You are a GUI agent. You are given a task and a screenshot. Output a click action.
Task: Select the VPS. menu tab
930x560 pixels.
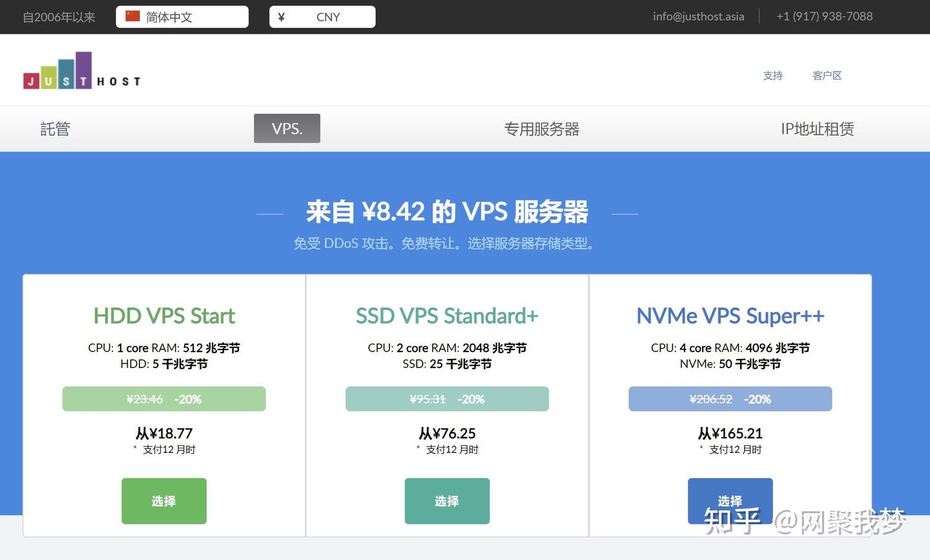tap(287, 129)
